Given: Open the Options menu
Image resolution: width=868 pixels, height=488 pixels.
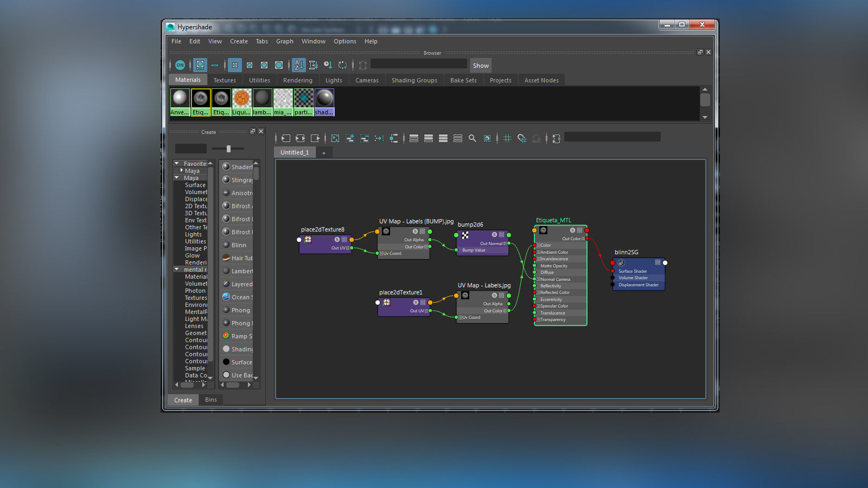Looking at the screenshot, I should [x=345, y=41].
